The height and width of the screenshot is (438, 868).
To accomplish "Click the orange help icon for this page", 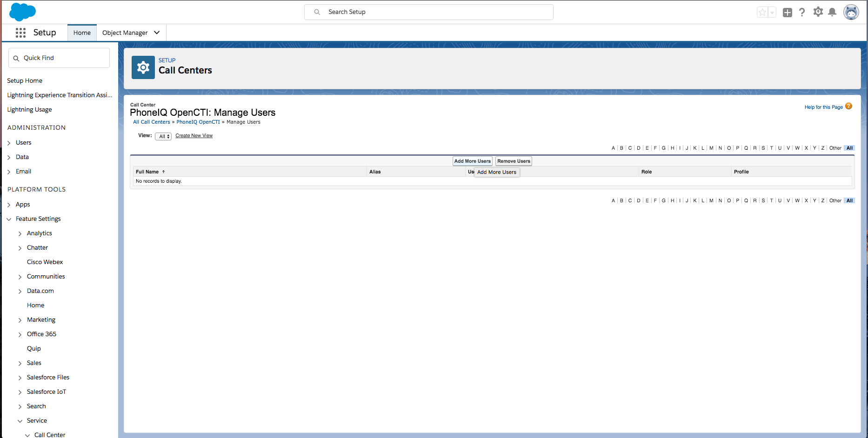I will click(x=848, y=106).
